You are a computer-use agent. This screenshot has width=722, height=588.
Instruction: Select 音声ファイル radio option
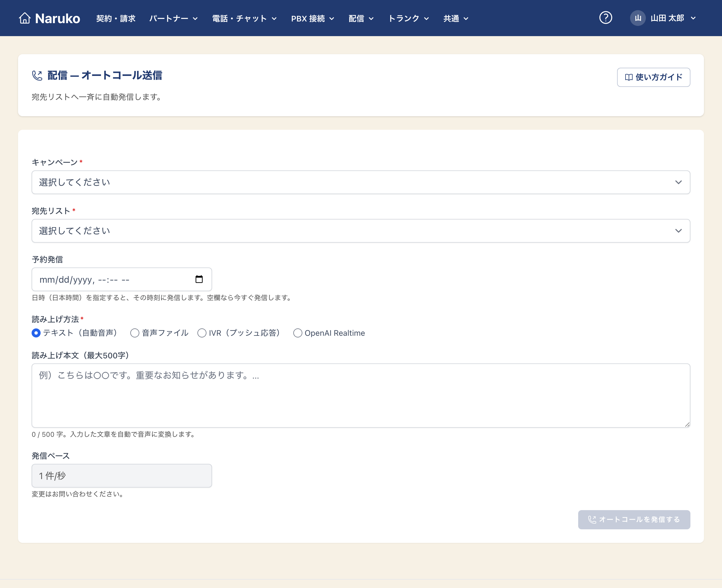[x=135, y=333]
